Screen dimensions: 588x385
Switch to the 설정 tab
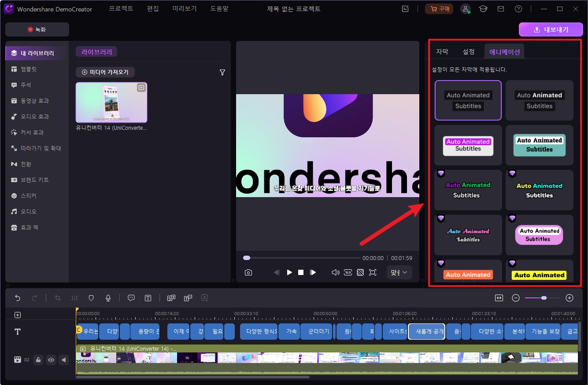(x=469, y=51)
